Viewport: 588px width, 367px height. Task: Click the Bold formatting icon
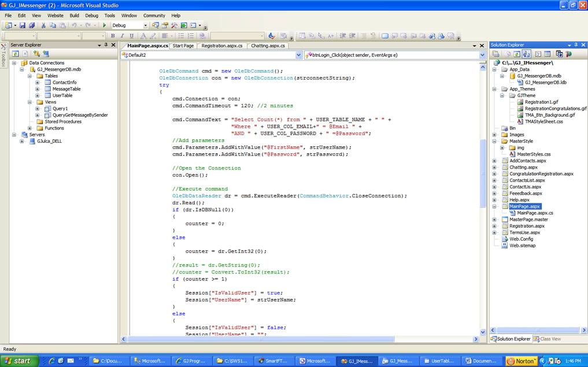(113, 36)
